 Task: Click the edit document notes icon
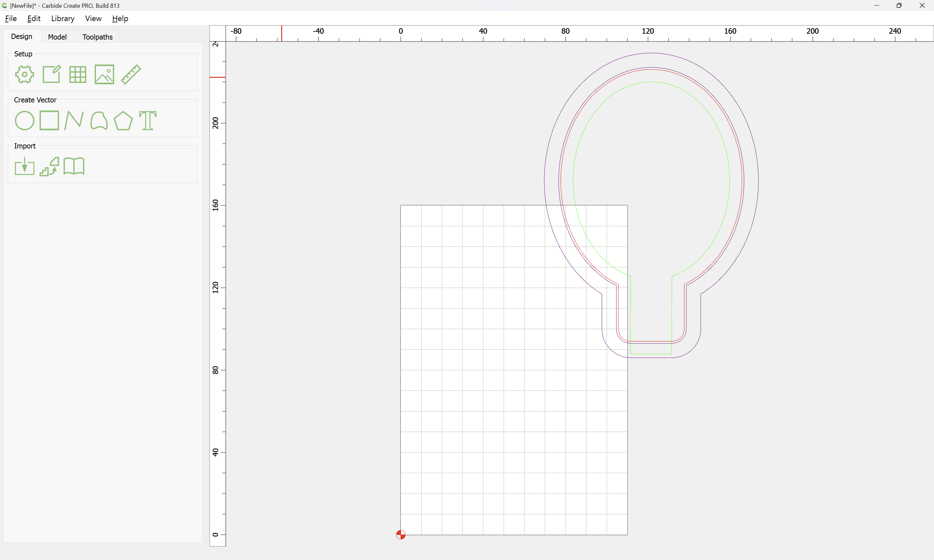pos(51,74)
